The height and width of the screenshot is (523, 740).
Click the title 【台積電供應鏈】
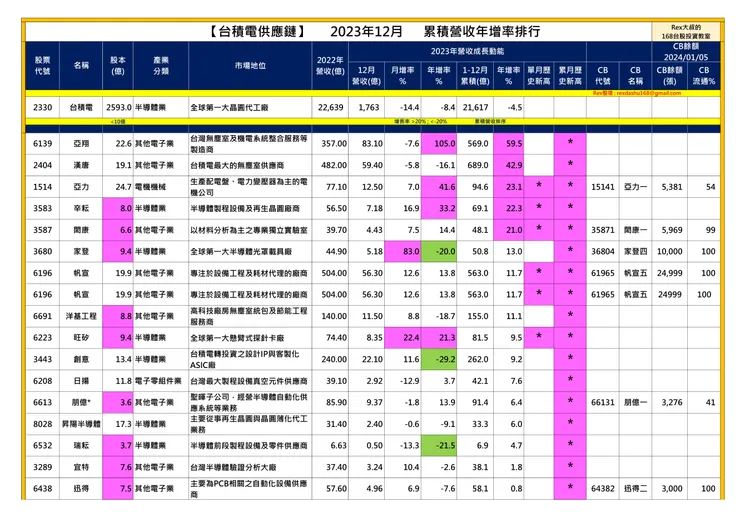258,32
